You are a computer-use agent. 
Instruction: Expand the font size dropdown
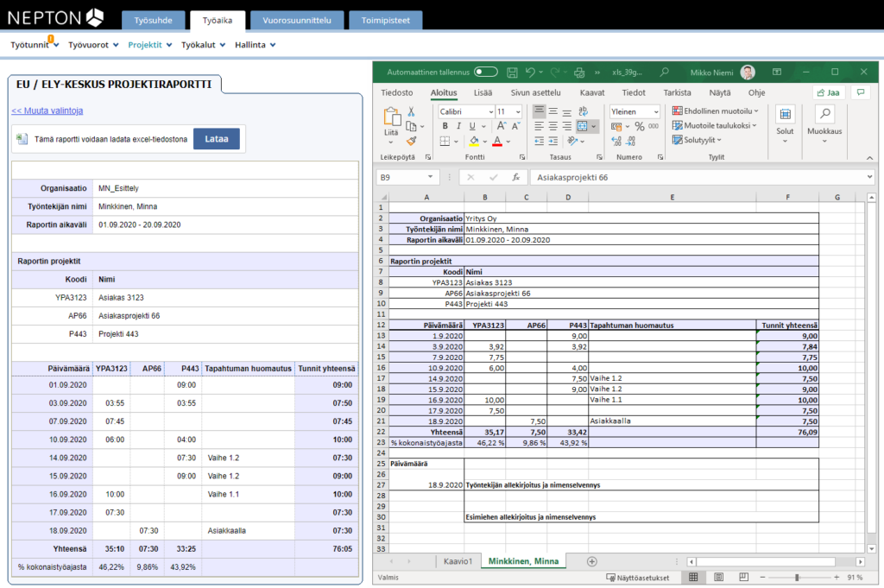[516, 111]
